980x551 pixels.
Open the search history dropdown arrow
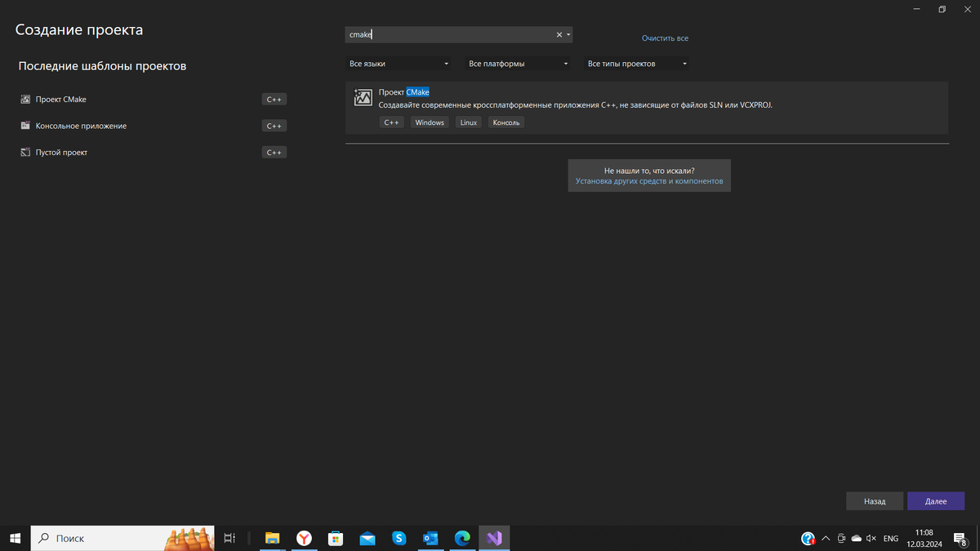tap(568, 35)
